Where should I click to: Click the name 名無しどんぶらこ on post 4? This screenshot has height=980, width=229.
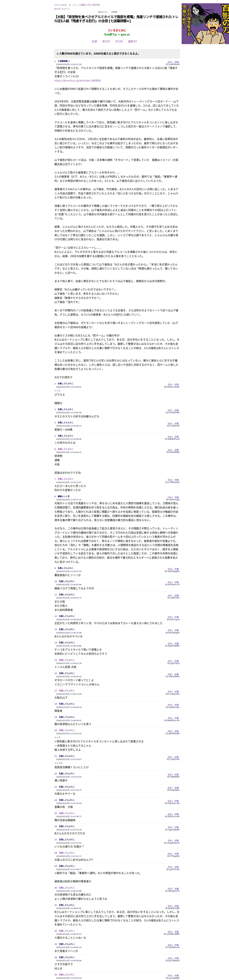point(65,423)
